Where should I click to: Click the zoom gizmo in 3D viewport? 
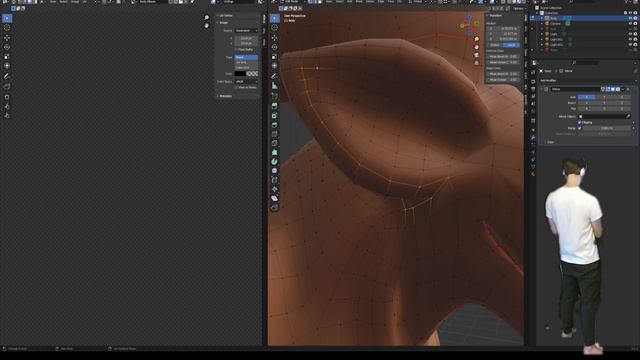click(x=476, y=39)
